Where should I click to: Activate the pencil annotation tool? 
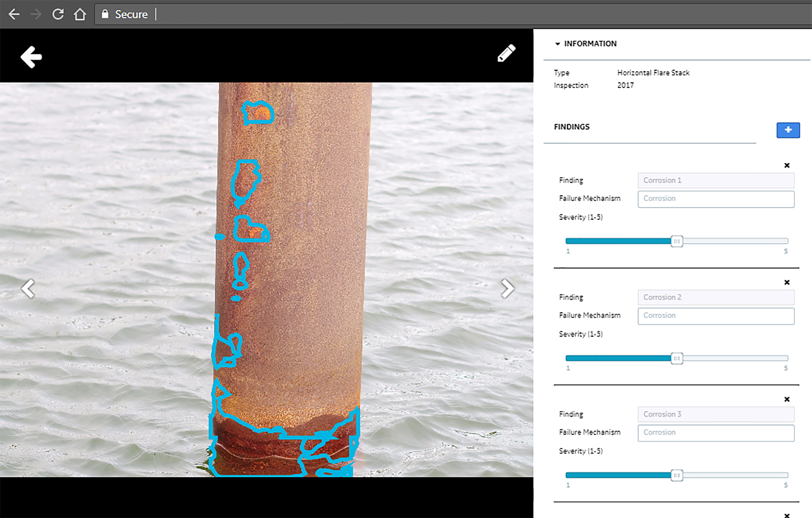point(506,53)
